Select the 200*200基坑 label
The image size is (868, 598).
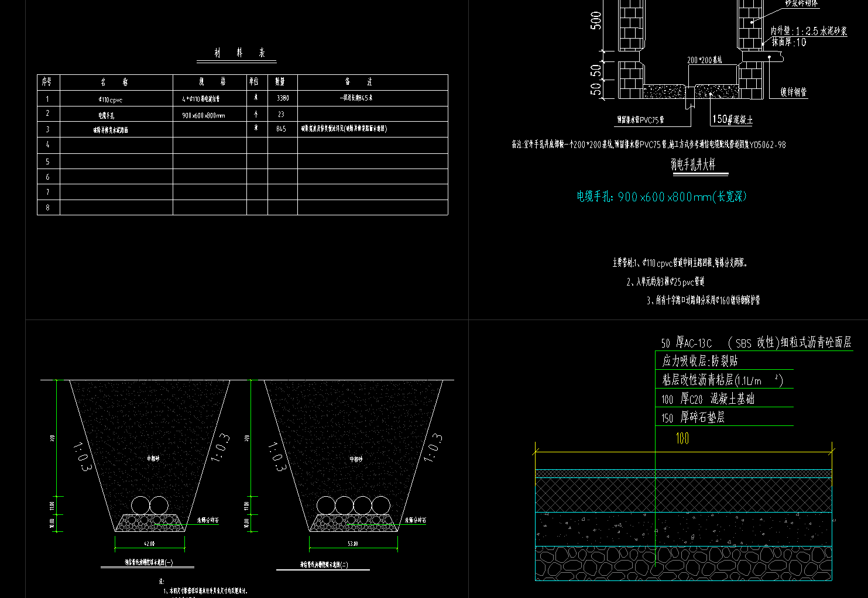pyautogui.click(x=705, y=60)
